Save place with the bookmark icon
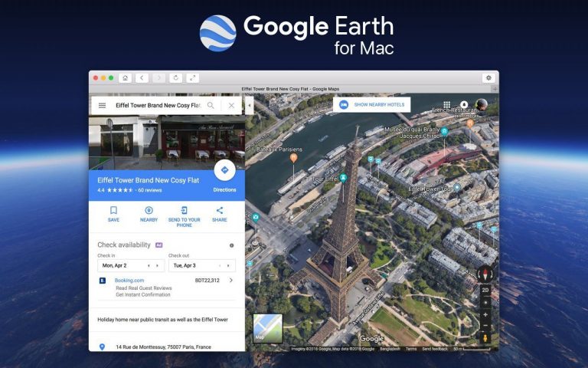 click(113, 210)
